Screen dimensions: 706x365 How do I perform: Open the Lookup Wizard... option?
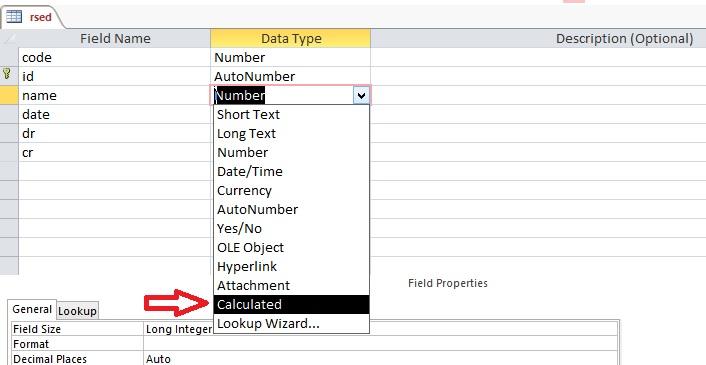point(291,324)
